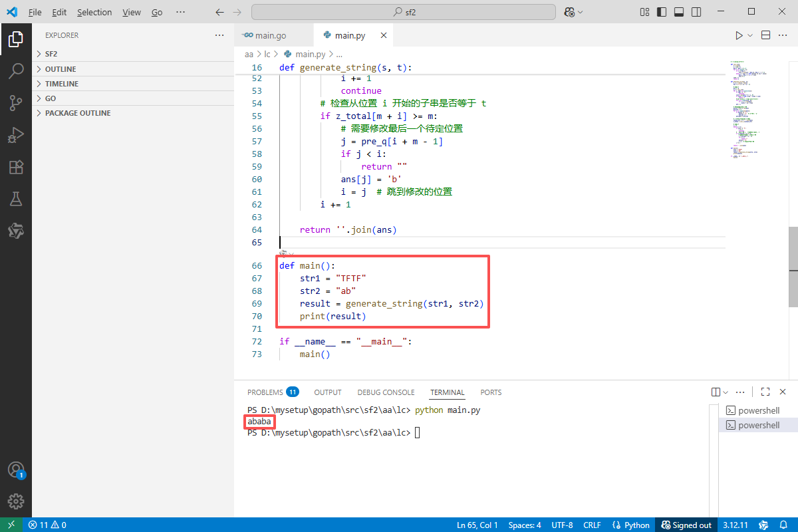Expand the TIMELINE section
Viewport: 798px width, 532px height.
pyautogui.click(x=133, y=84)
